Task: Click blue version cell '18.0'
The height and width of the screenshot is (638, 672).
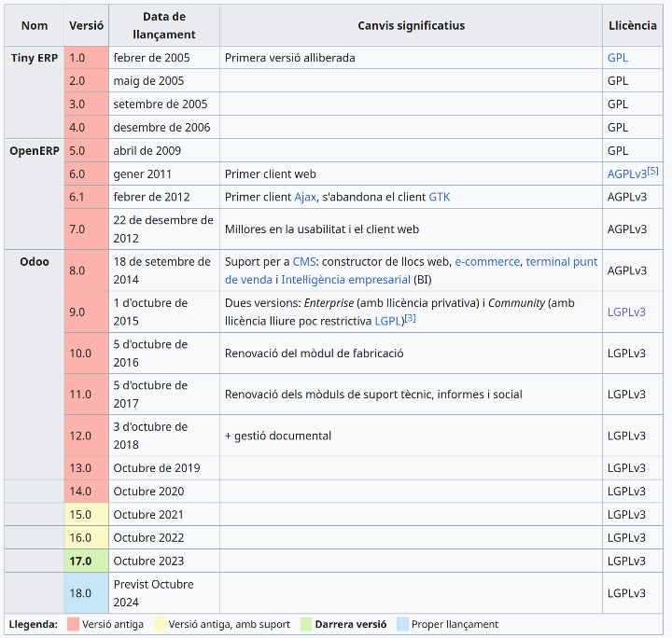Action: pyautogui.click(x=87, y=593)
